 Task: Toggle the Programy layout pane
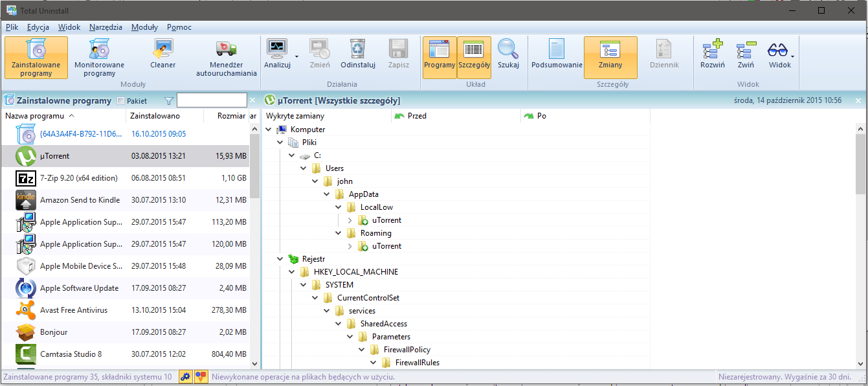pos(440,58)
